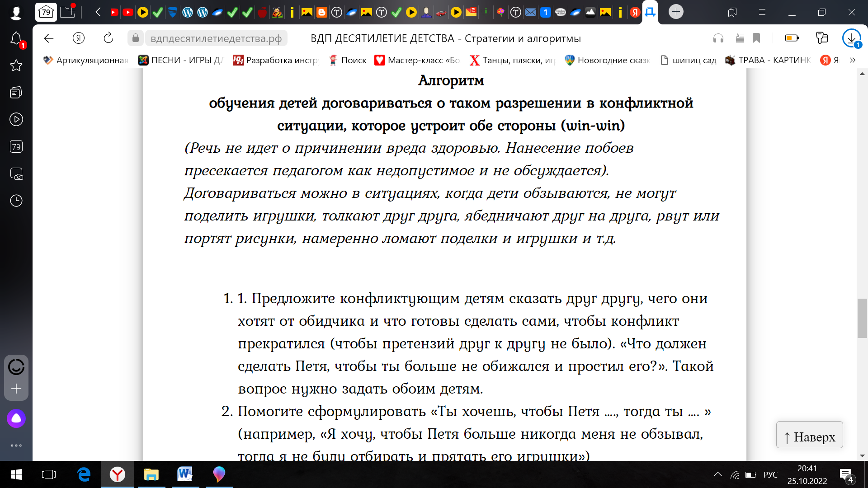Select the active blue Д tab
The height and width of the screenshot is (488, 868).
click(x=650, y=13)
